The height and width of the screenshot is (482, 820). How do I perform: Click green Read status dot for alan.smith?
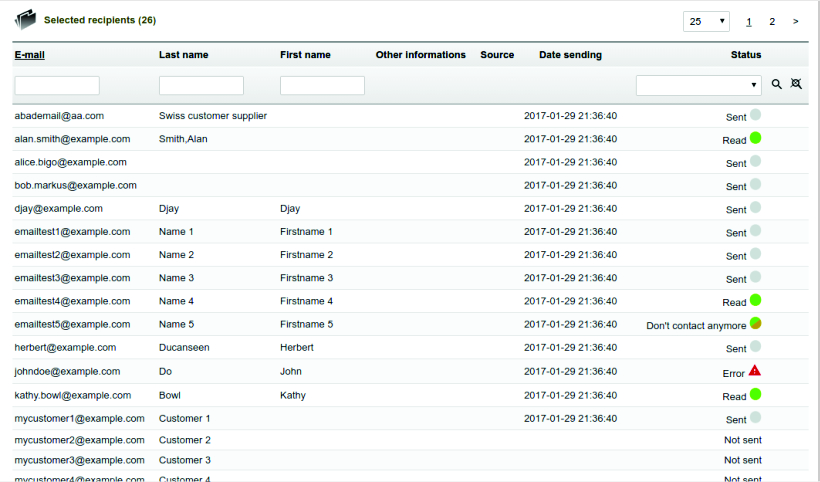[x=756, y=139]
